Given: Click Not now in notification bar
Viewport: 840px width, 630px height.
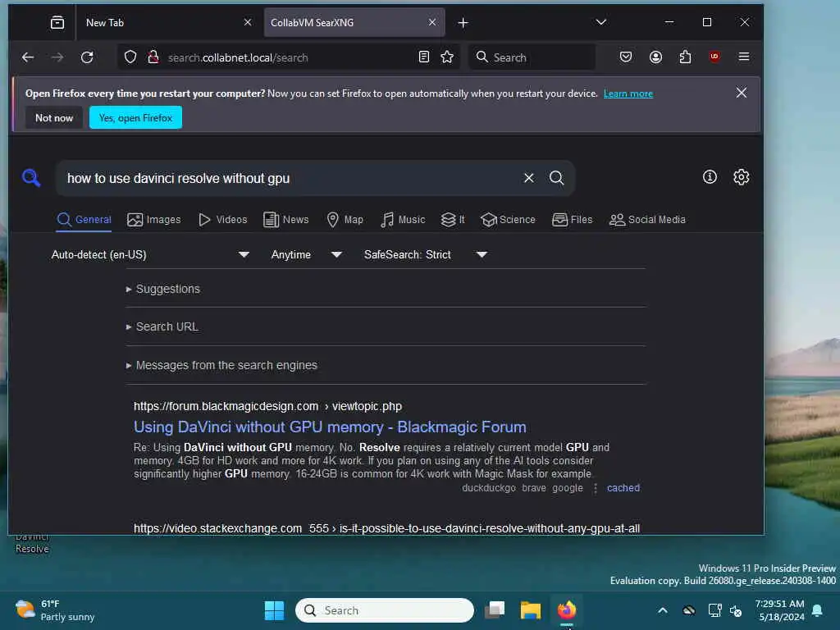Looking at the screenshot, I should pos(54,118).
